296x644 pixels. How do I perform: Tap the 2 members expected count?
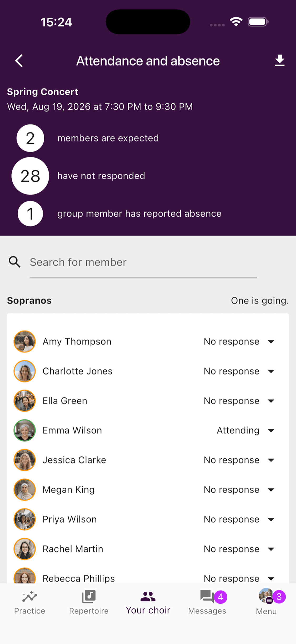pyautogui.click(x=30, y=138)
